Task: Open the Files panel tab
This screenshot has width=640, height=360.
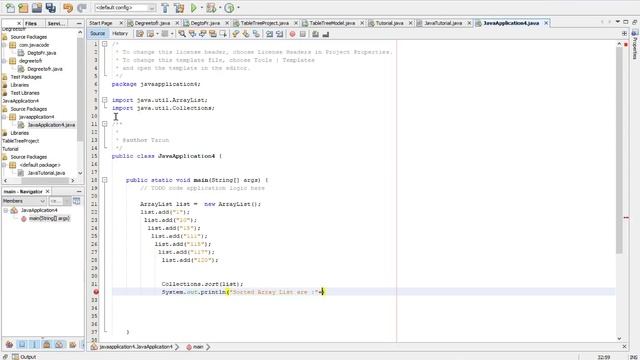Action: [31, 23]
